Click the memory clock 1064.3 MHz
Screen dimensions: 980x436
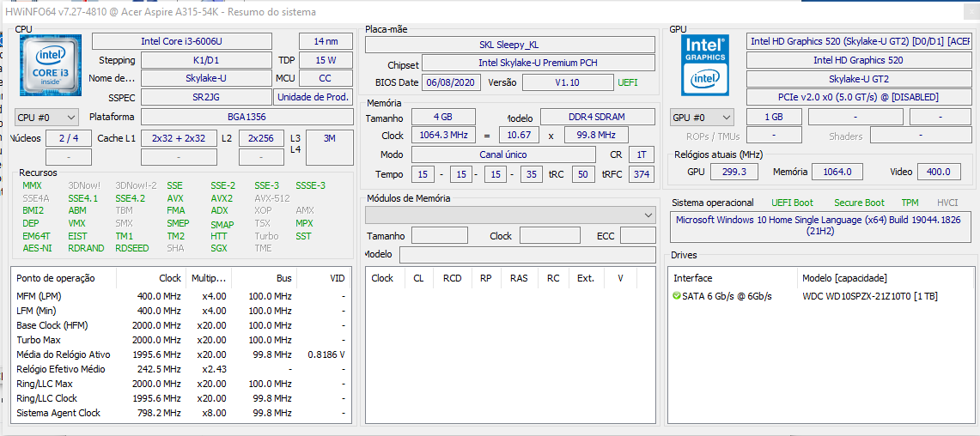tap(443, 136)
